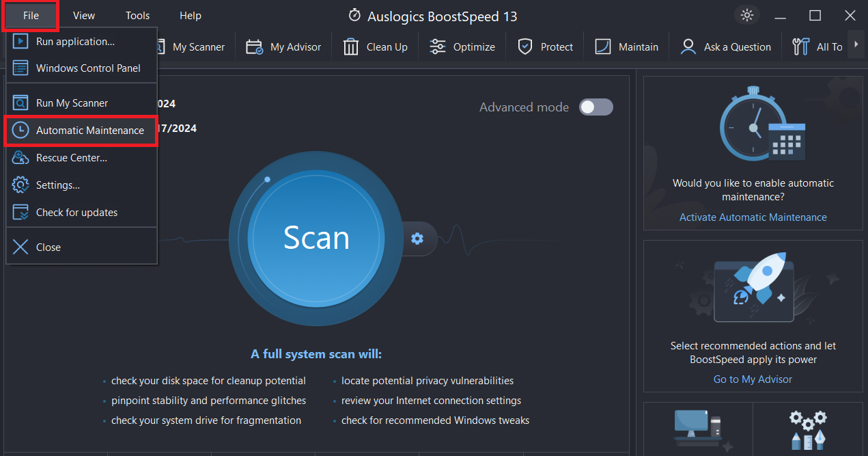The image size is (868, 456).
Task: Click the Optimize sliders icon
Action: (438, 47)
